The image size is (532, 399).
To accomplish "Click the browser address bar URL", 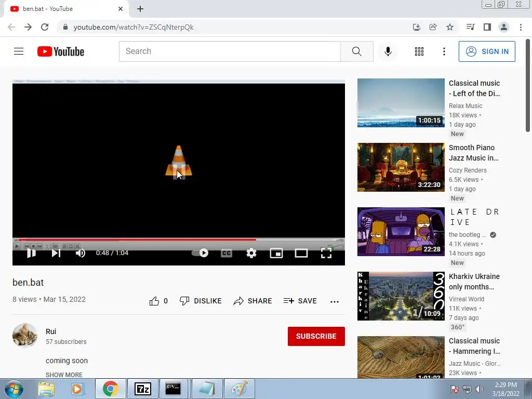I will click(x=134, y=27).
